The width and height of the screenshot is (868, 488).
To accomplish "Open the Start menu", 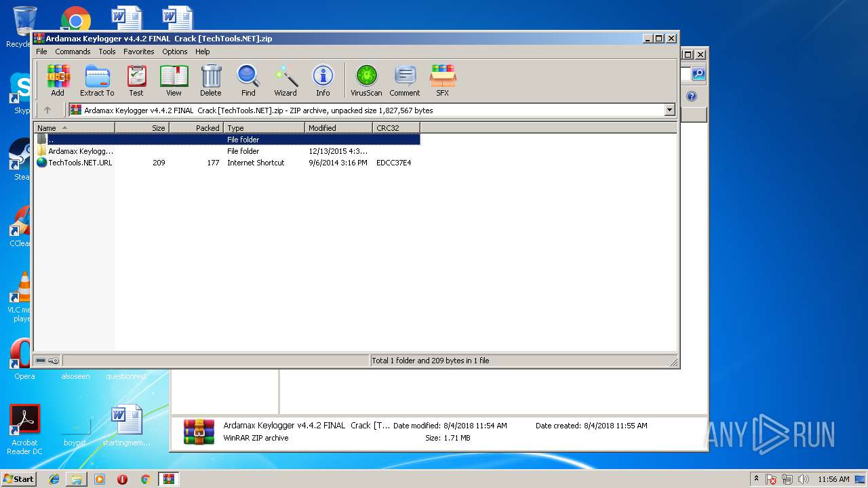I will 18,479.
